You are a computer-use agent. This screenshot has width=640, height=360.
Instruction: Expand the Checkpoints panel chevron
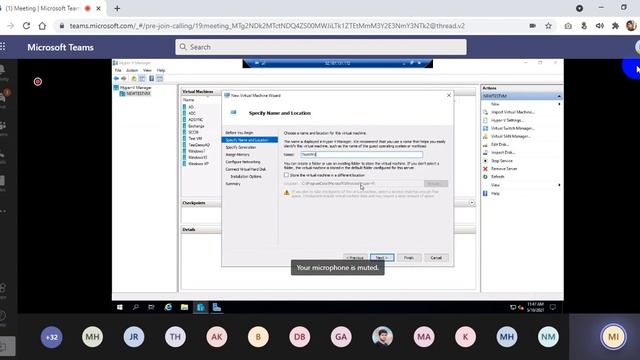472,203
